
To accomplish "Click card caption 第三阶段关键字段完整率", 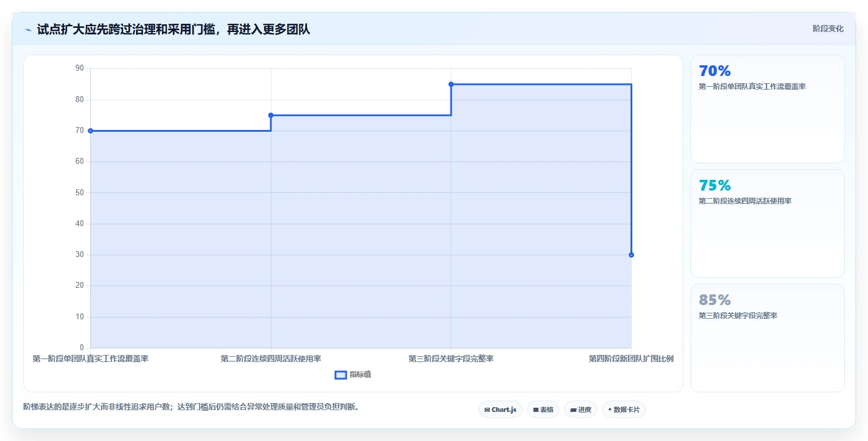I will (x=738, y=316).
